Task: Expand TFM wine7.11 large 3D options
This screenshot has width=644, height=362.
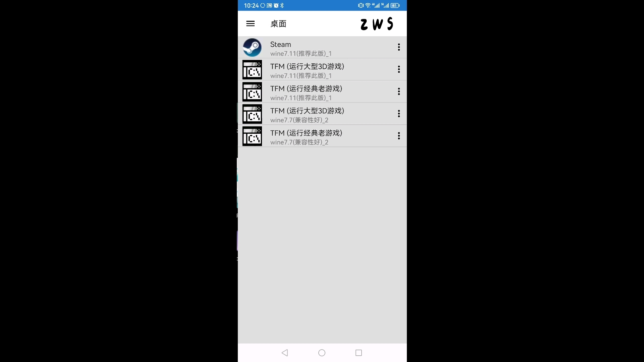Action: (x=398, y=69)
